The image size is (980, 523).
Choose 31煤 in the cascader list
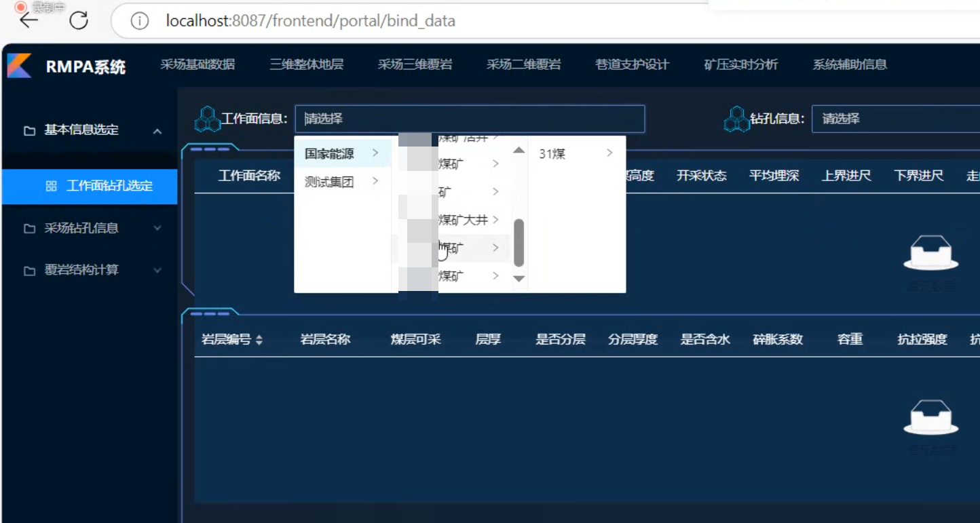(577, 154)
